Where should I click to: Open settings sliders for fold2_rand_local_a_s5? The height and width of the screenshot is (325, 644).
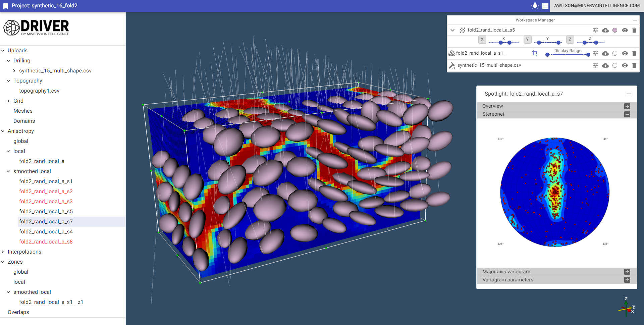point(596,30)
